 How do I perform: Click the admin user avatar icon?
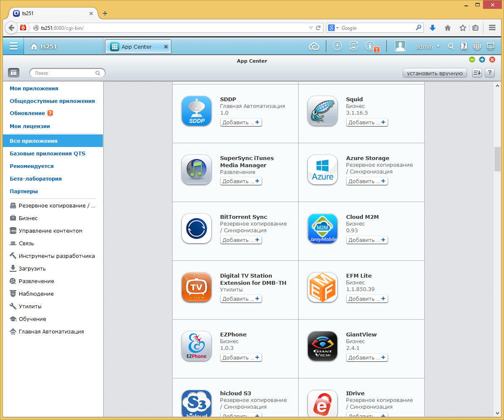tap(400, 46)
